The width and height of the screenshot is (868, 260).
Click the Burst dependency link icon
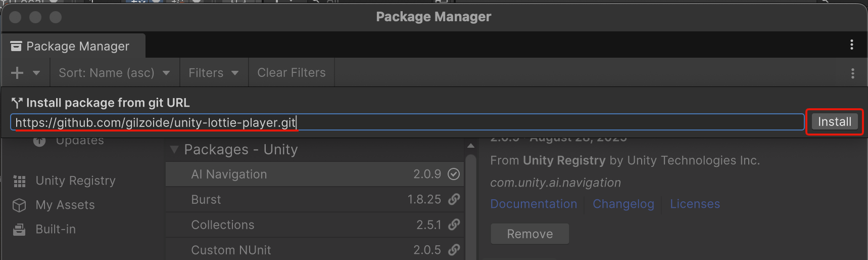pos(454,199)
